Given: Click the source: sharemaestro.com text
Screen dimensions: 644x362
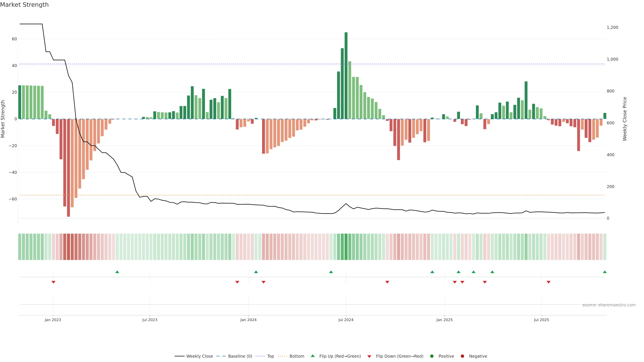Looking at the screenshot, I should (x=609, y=305).
